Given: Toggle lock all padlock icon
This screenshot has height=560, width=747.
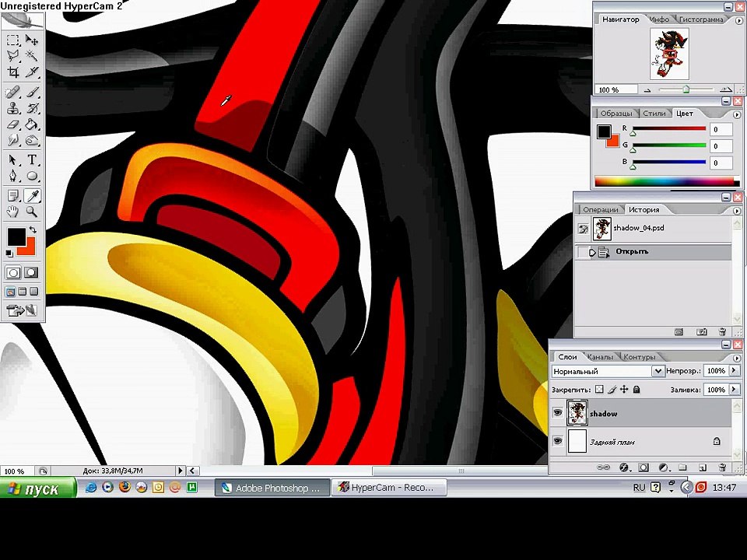Looking at the screenshot, I should pyautogui.click(x=637, y=390).
